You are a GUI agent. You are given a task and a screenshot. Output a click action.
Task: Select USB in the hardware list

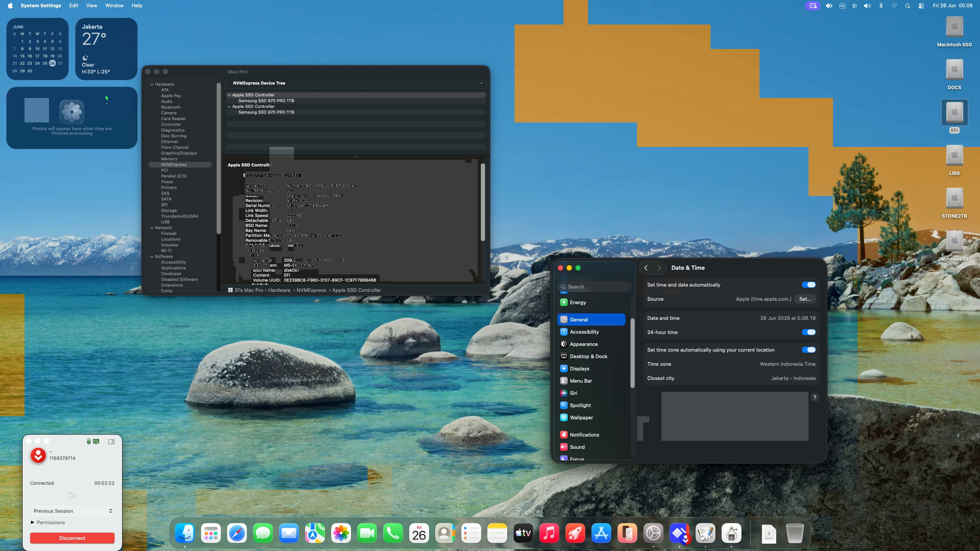tap(165, 222)
